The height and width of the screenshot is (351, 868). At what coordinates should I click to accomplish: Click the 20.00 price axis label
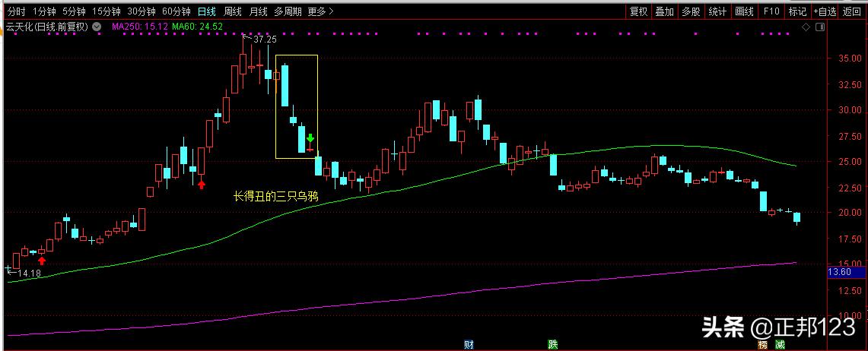851,213
